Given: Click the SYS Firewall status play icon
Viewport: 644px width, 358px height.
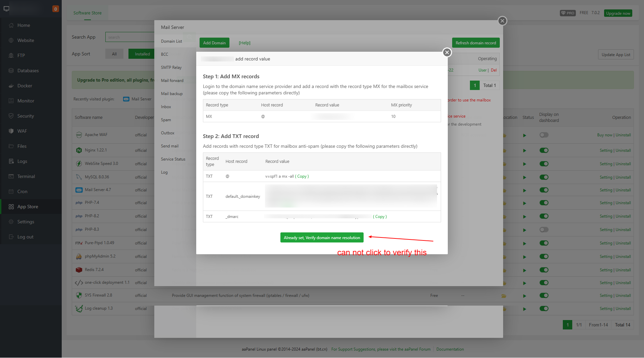Looking at the screenshot, I should pos(525,296).
